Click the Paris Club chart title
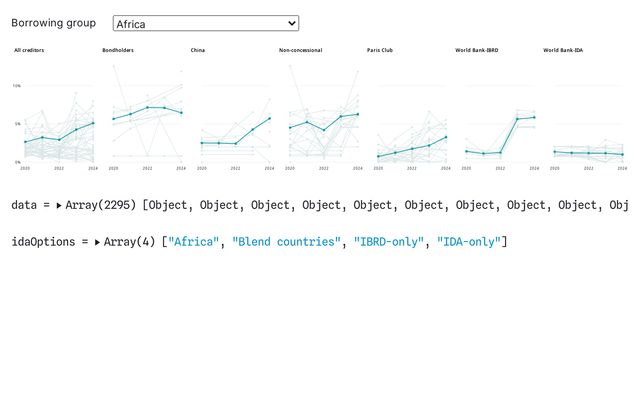The image size is (640, 400). (x=380, y=50)
